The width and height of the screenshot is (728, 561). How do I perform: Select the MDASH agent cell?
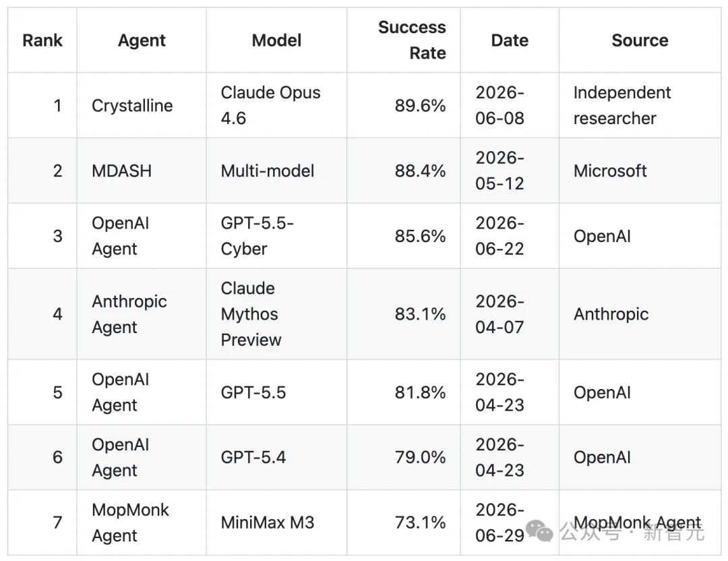click(142, 171)
